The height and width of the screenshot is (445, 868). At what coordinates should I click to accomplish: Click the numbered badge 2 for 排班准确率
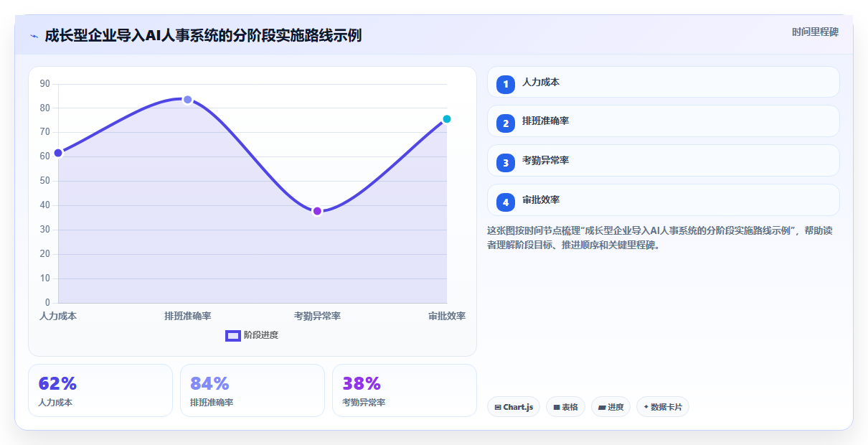point(506,123)
